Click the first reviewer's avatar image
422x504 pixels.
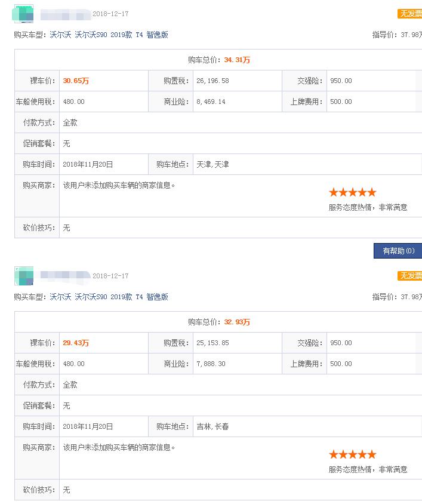pyautogui.click(x=23, y=14)
